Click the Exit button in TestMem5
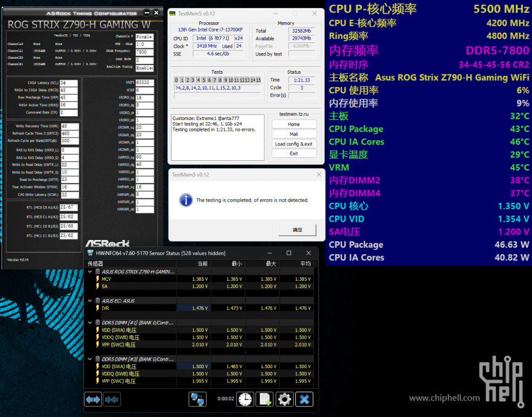This screenshot has width=532, height=417. tap(294, 153)
